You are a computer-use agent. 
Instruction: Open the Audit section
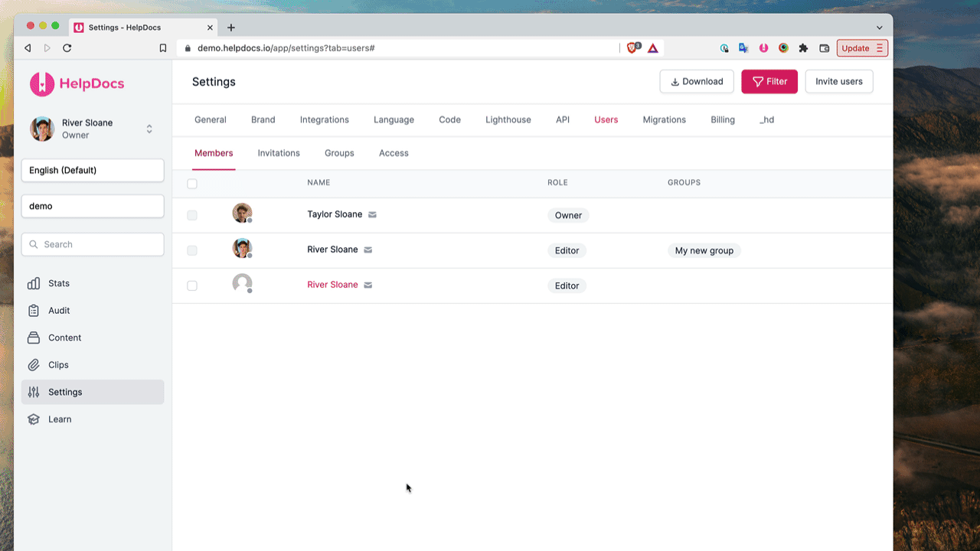point(93,311)
